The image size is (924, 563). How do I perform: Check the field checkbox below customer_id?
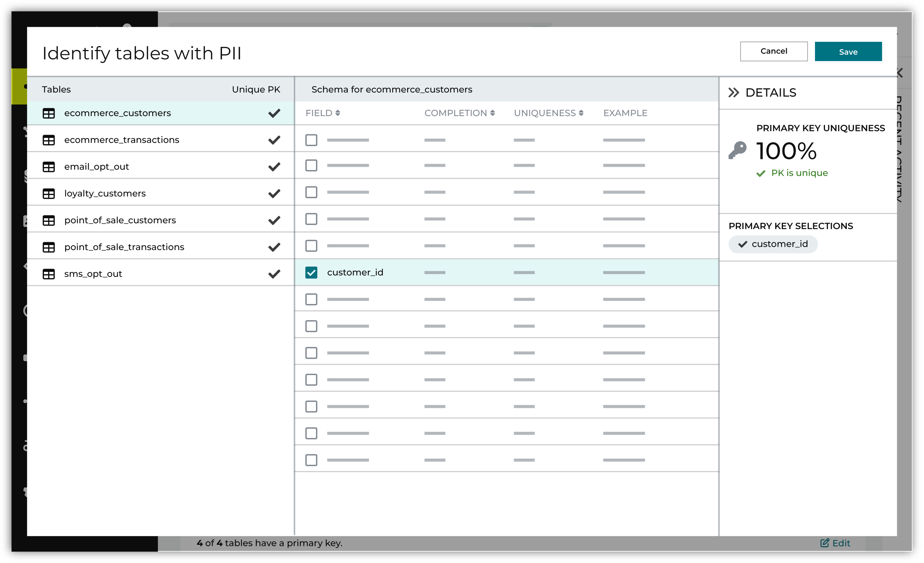[311, 299]
